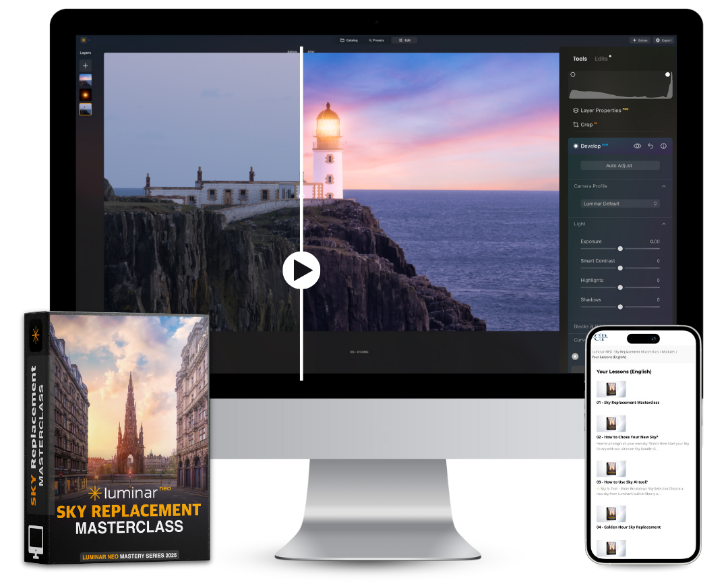Image resolution: width=728 pixels, height=582 pixels.
Task: Add a new layer with the plus button
Action: point(86,66)
